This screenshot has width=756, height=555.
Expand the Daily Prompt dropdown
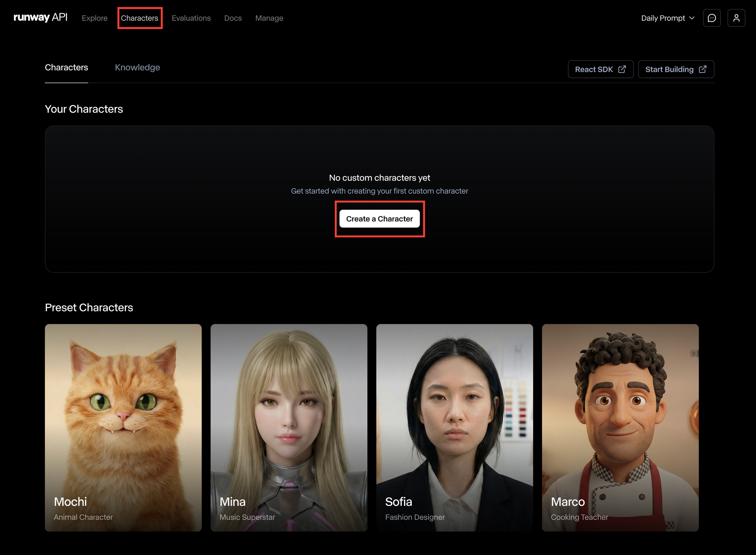(x=663, y=18)
